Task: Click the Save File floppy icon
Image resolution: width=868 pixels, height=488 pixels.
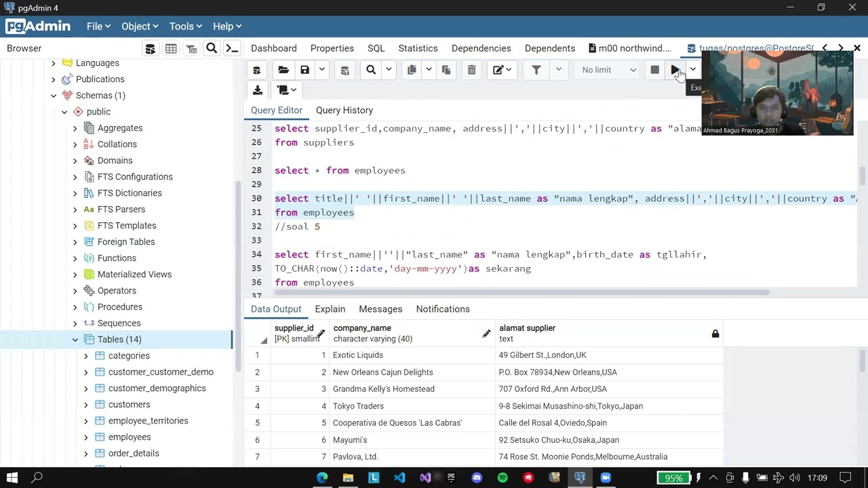Action: [x=304, y=70]
